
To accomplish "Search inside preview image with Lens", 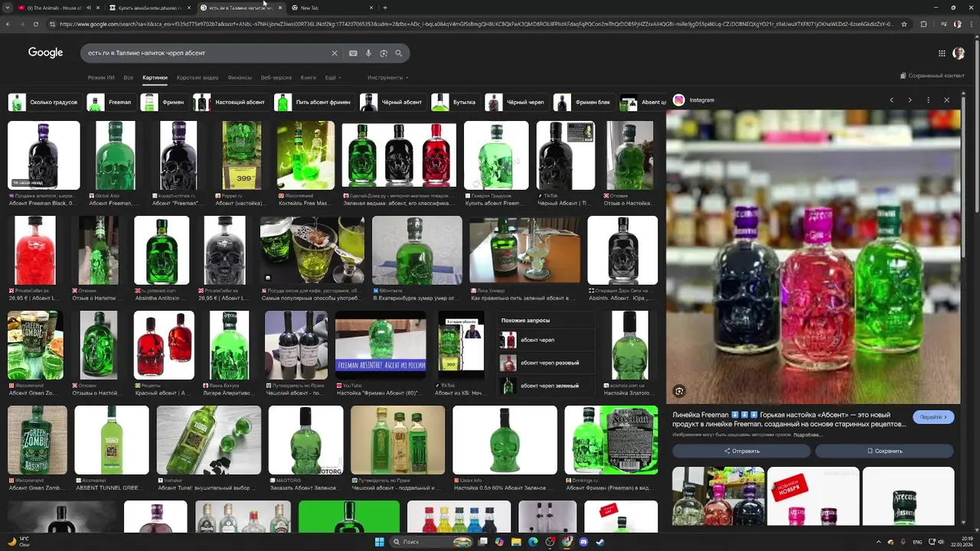I will (x=679, y=391).
